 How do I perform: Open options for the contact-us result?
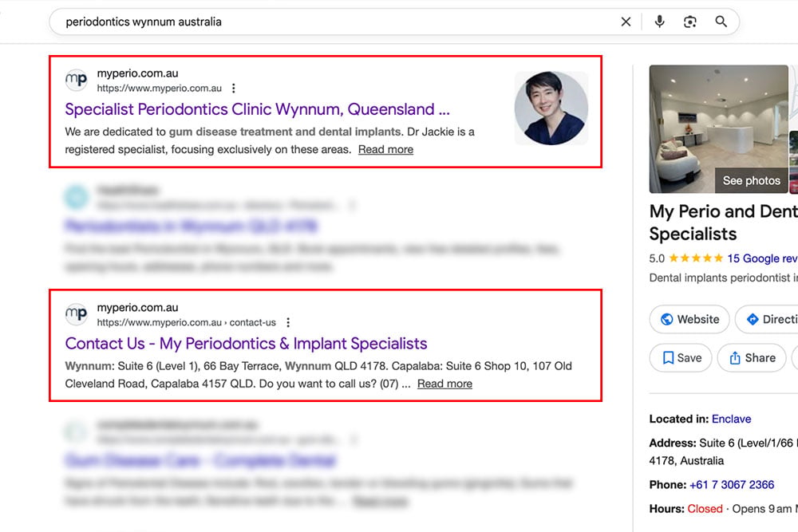[288, 322]
